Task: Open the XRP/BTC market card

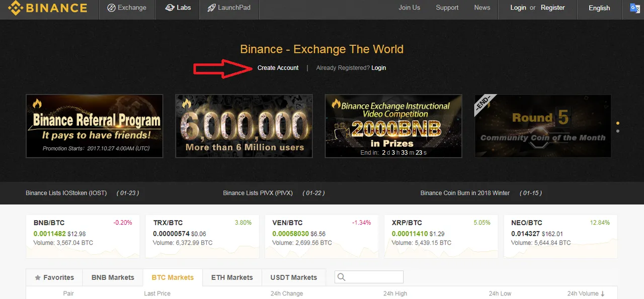Action: (441, 236)
